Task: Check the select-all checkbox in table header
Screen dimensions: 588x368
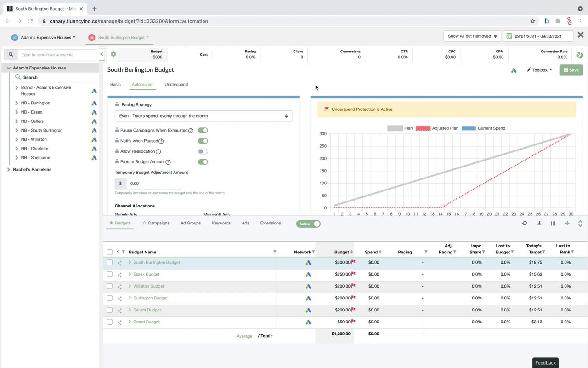Action: 109,252
